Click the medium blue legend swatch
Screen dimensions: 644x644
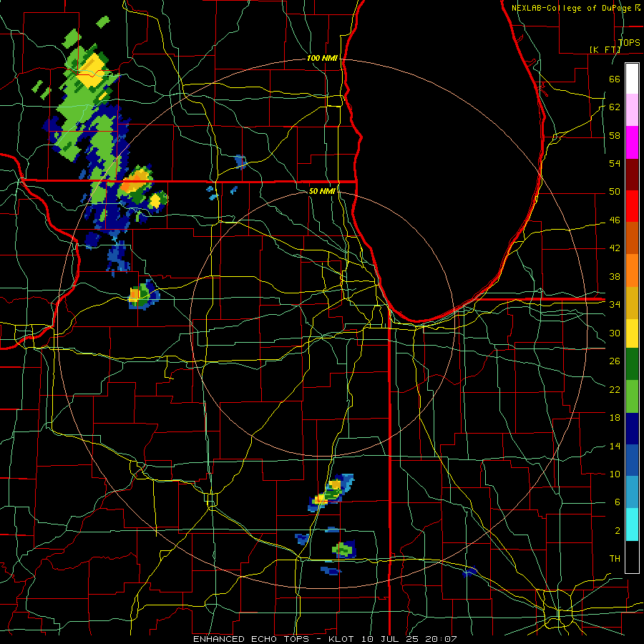point(632,460)
